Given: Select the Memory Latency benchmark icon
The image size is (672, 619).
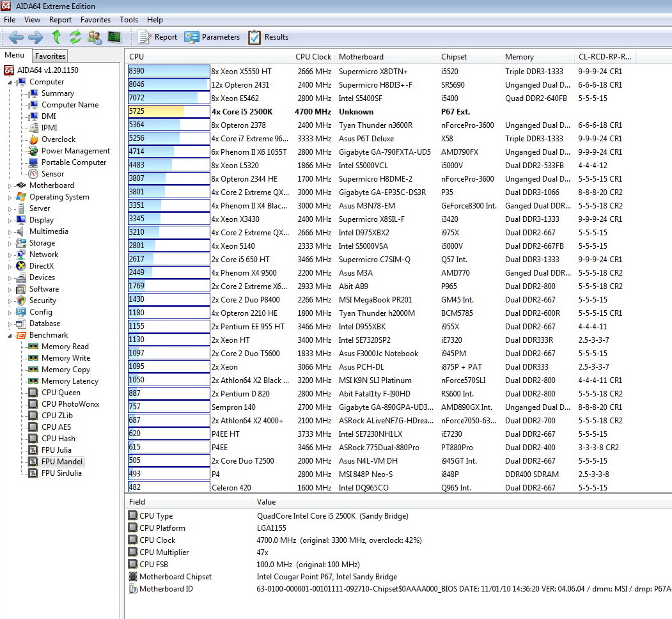Looking at the screenshot, I should tap(33, 381).
